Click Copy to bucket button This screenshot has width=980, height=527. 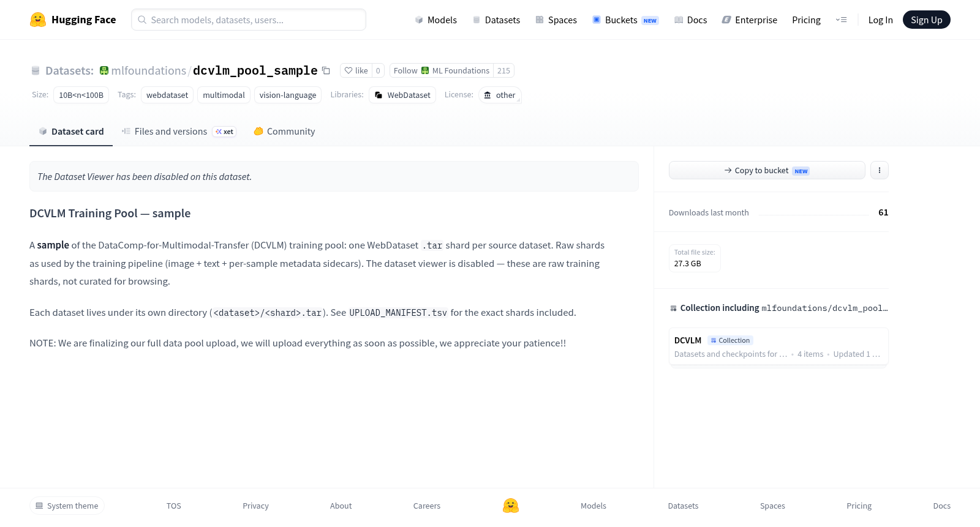[767, 170]
